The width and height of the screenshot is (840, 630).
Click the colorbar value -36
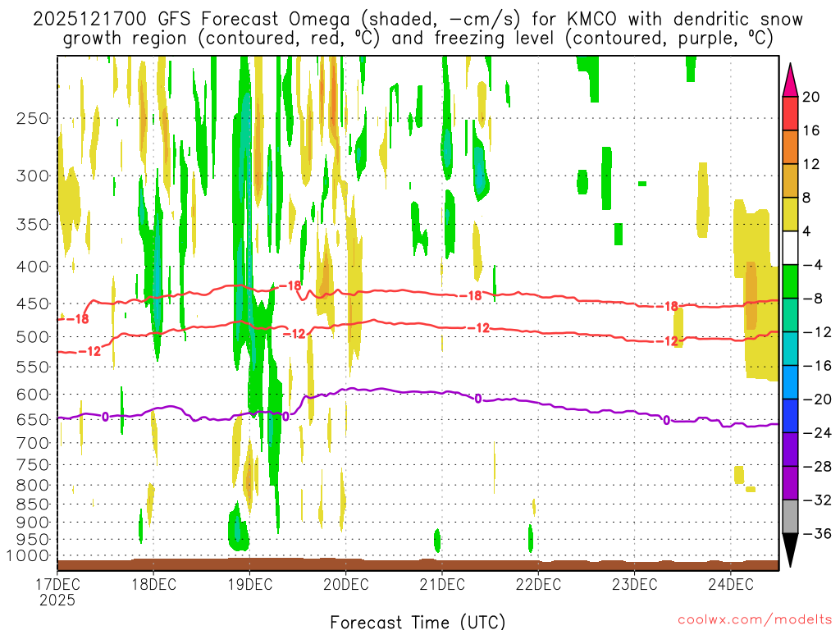(817, 533)
